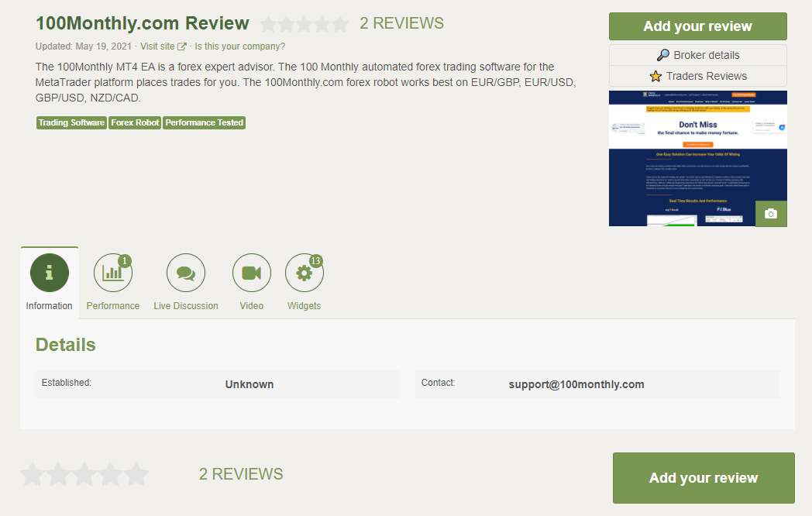This screenshot has height=516, width=812.
Task: Open the 100Monthly website screenshot thumbnail
Action: [x=697, y=159]
